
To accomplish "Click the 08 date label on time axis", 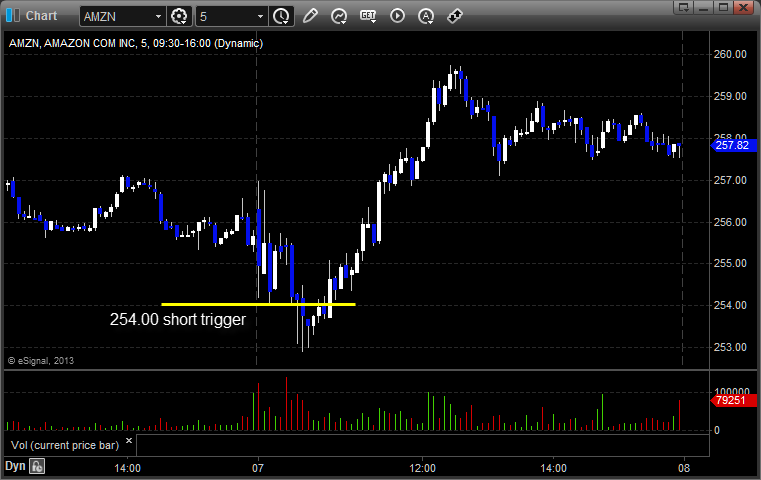I will point(684,468).
